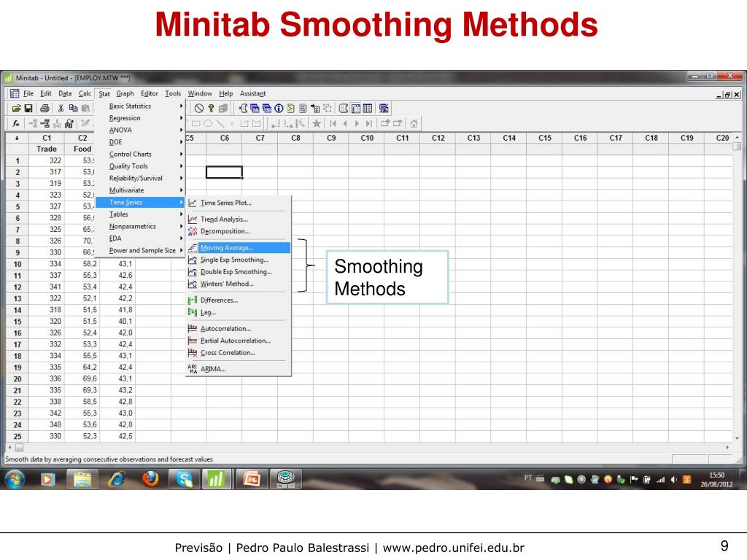Image resolution: width=747 pixels, height=560 pixels.
Task: Expand the Regression submenu
Action: tap(140, 118)
